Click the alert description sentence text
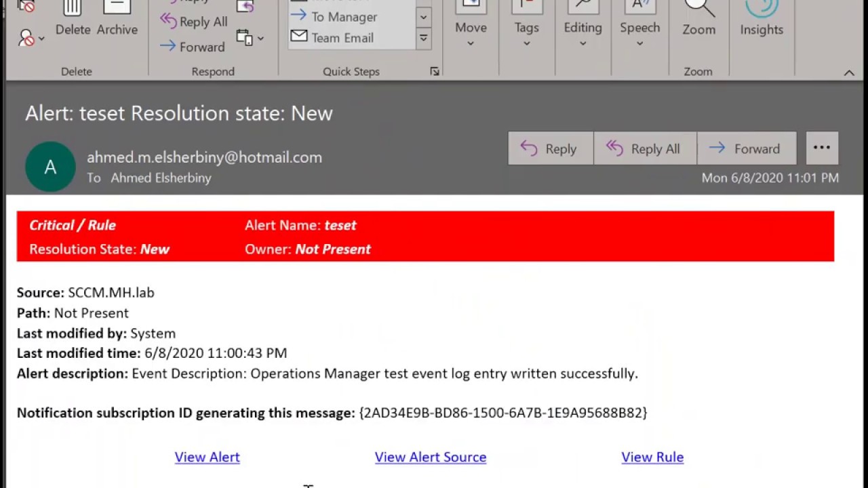 (x=385, y=373)
